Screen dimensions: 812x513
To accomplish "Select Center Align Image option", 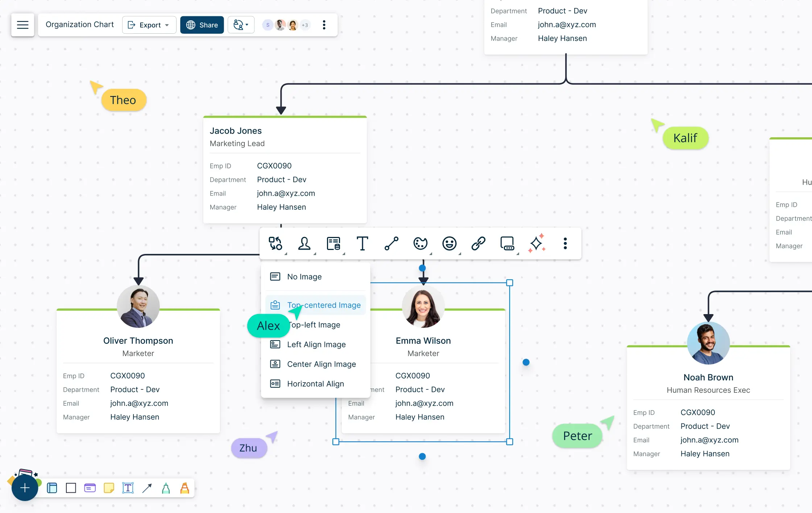I will (x=321, y=364).
